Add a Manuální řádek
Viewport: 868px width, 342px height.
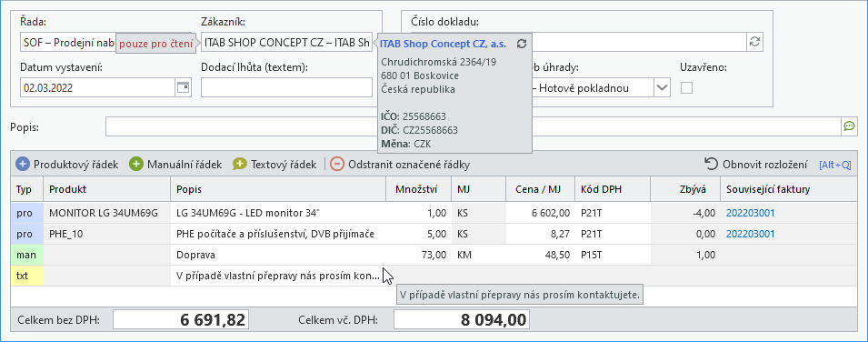click(175, 164)
